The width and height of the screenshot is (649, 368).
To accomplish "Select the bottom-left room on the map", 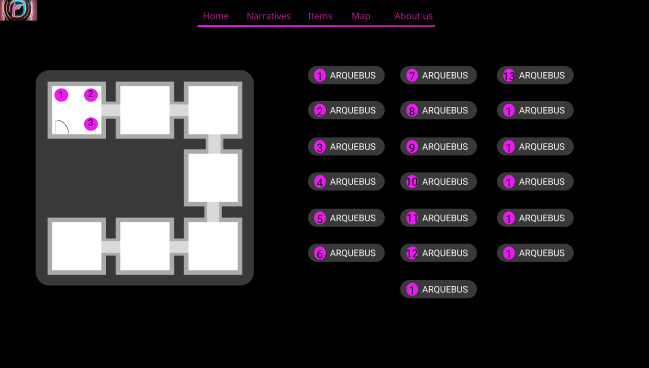I will [77, 246].
